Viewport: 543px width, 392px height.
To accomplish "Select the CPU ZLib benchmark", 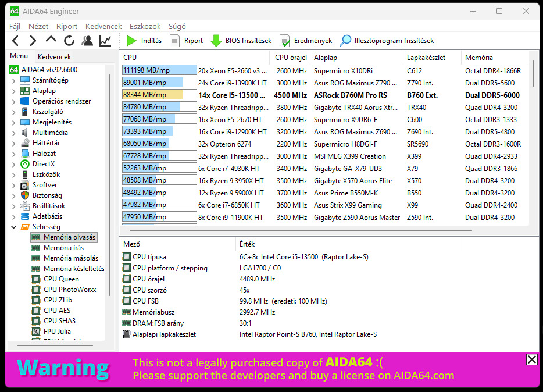I will pos(58,300).
